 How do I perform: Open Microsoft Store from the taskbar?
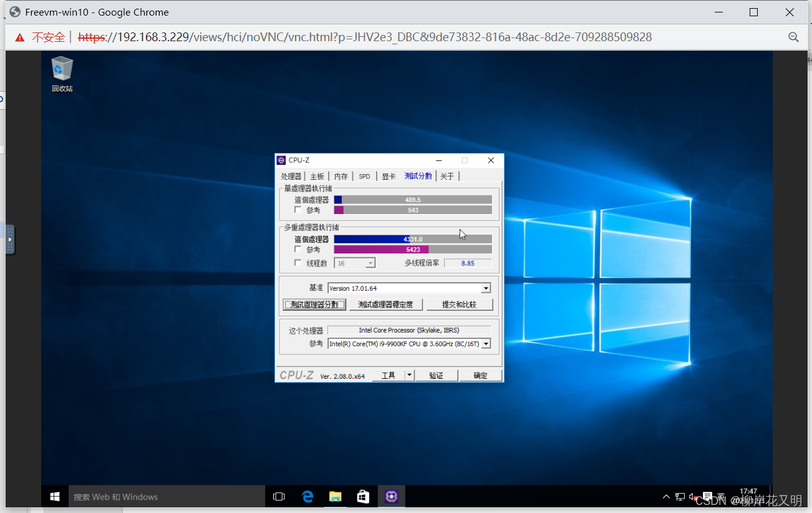(x=363, y=497)
